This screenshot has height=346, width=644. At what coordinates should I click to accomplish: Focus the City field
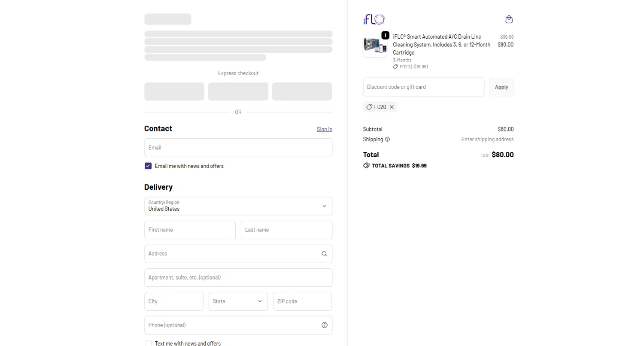point(174,301)
